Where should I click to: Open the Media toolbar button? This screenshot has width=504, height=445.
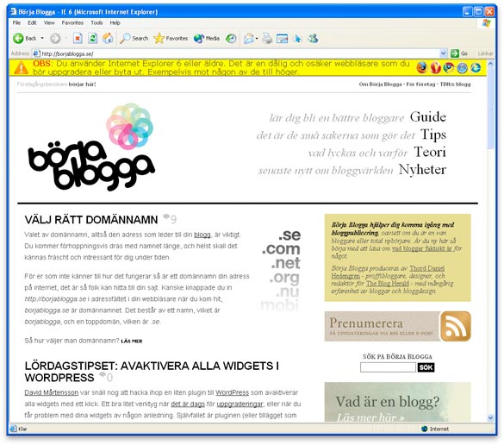coord(207,38)
